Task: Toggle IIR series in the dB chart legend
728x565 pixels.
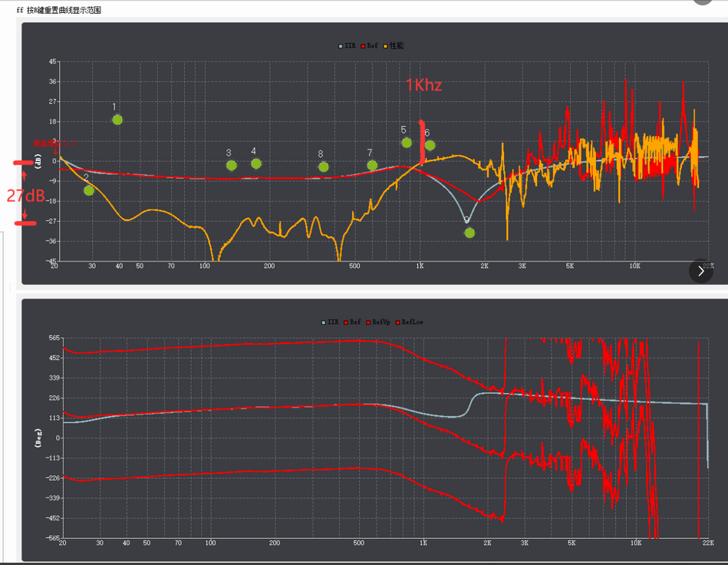Action: [347, 45]
